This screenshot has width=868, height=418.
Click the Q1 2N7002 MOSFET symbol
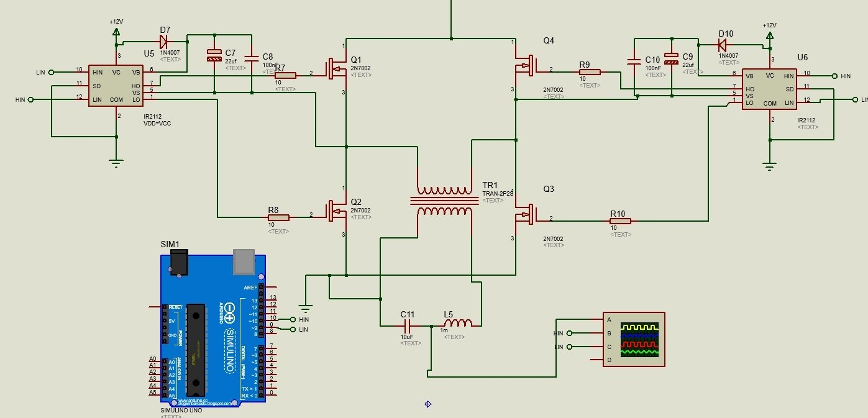pyautogui.click(x=337, y=68)
